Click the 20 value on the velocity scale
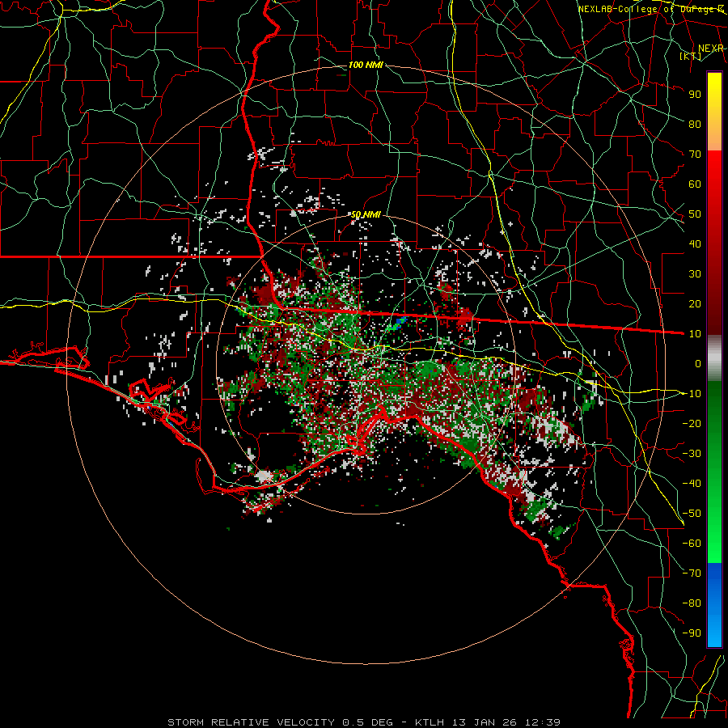The height and width of the screenshot is (728, 728). 695,303
